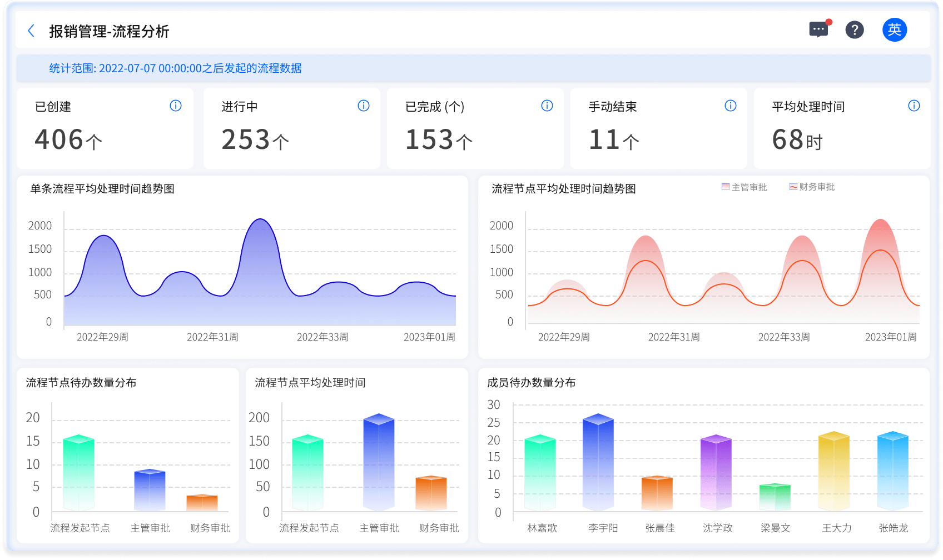The image size is (943, 560).
Task: Click the 406个 created count
Action: pos(68,139)
